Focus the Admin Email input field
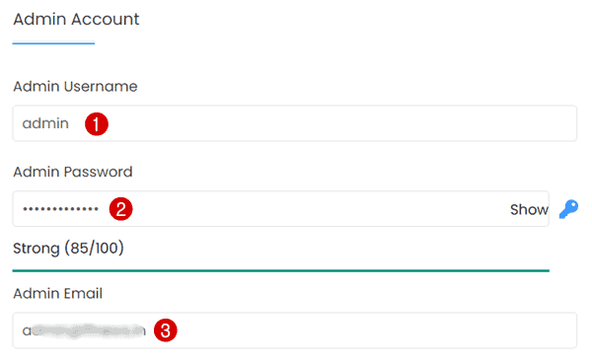 click(295, 330)
